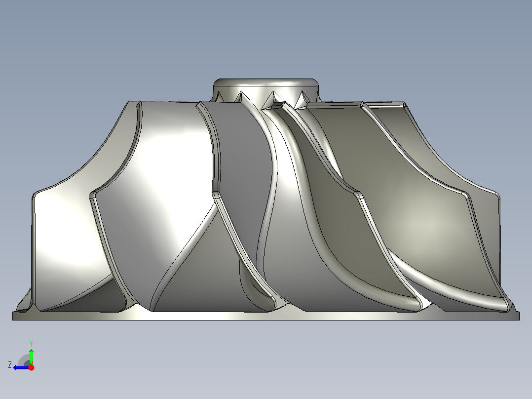Click the red origin dot of the axis triad

tap(31, 367)
